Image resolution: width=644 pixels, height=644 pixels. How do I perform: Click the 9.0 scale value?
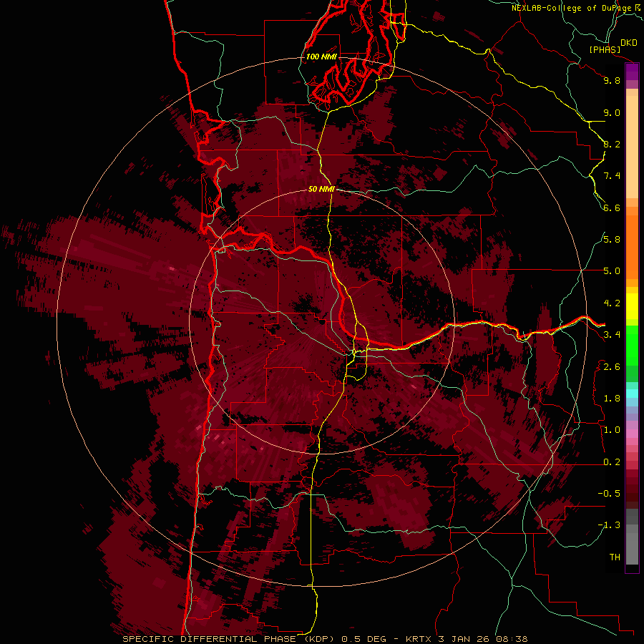[x=612, y=112]
